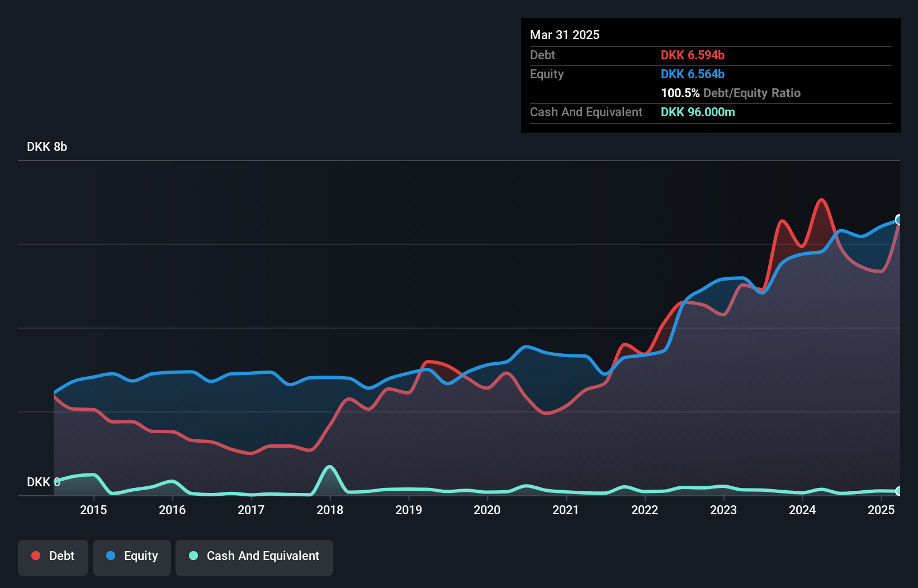Viewport: 918px width, 588px height.
Task: Click the Debt row label in tooltip
Action: coord(542,55)
